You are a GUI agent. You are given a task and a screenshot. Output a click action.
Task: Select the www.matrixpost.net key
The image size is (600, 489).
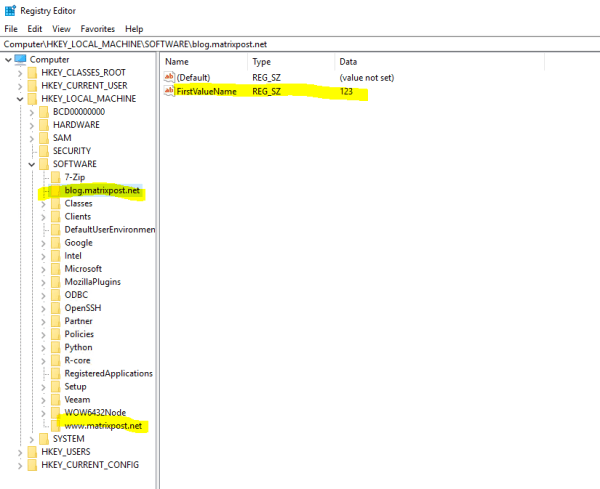click(103, 425)
